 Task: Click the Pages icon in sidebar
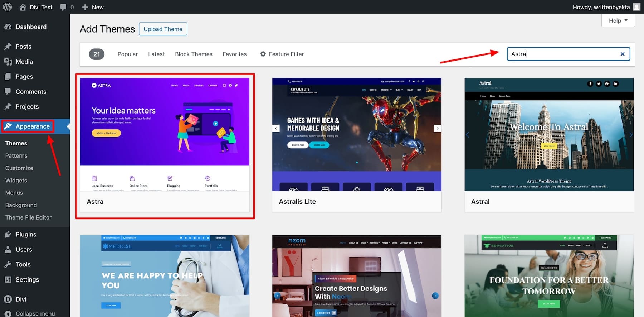[x=8, y=77]
